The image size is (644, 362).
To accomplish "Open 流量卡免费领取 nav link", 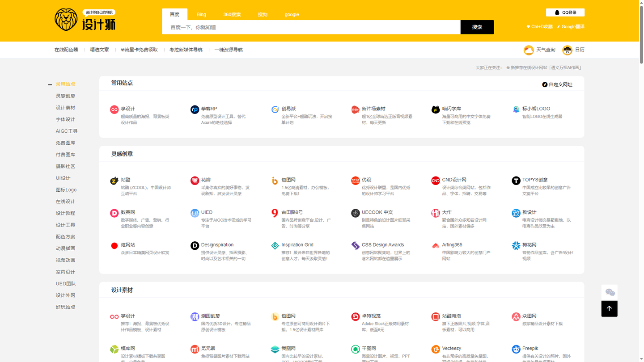I will (x=139, y=50).
